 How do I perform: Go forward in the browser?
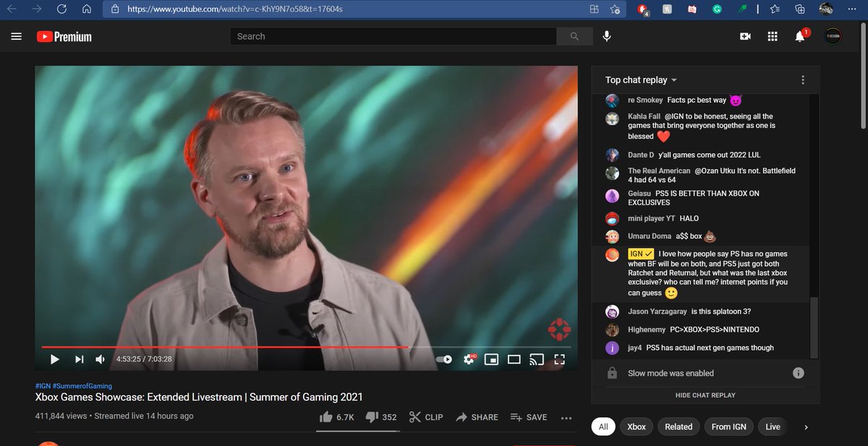click(37, 9)
